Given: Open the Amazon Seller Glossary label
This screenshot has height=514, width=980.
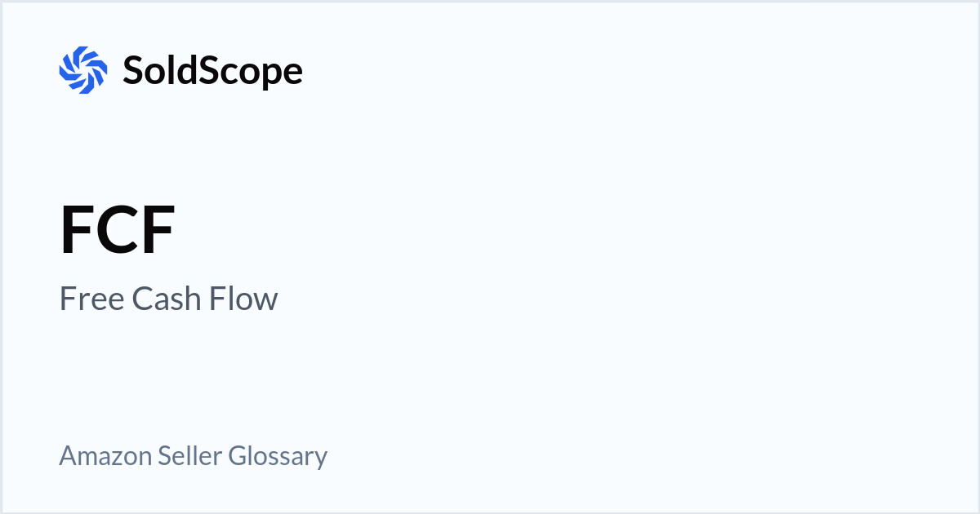Looking at the screenshot, I should (x=193, y=455).
